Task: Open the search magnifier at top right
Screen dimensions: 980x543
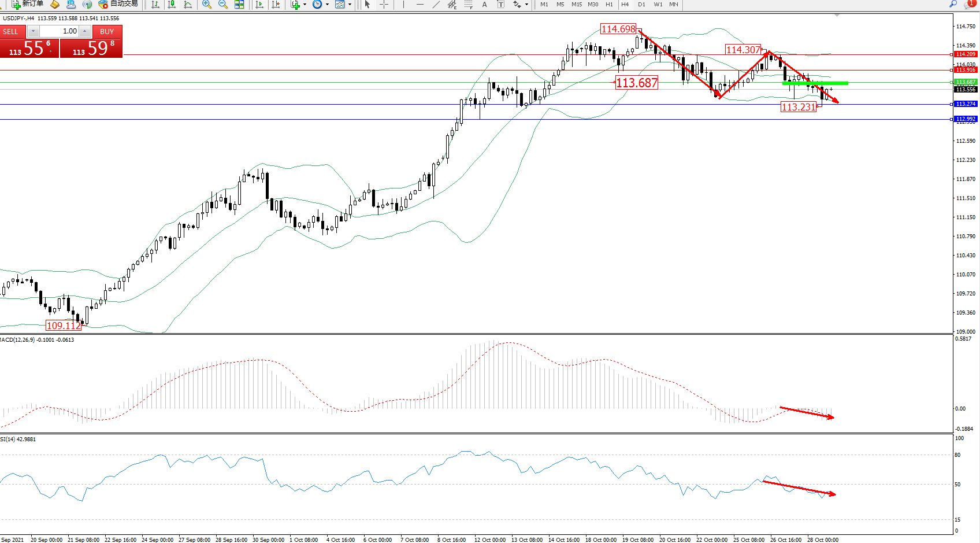Action: [x=953, y=4]
